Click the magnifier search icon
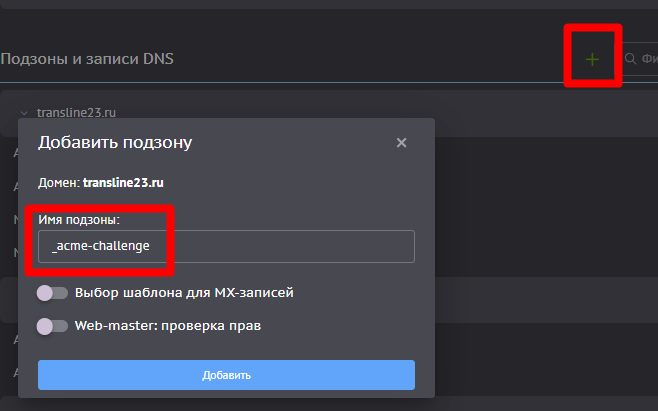This screenshot has height=411, width=658. [630, 58]
